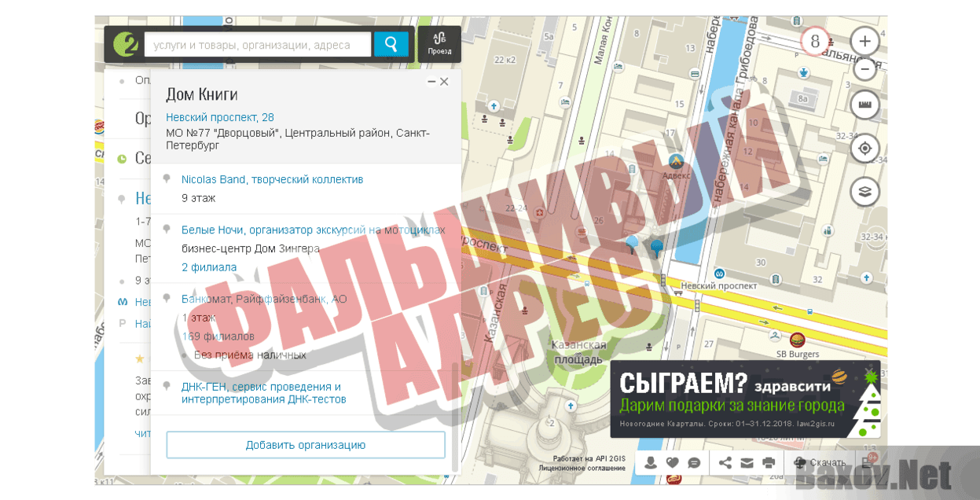
Task: Click Добавить организацию button
Action: pos(305,444)
